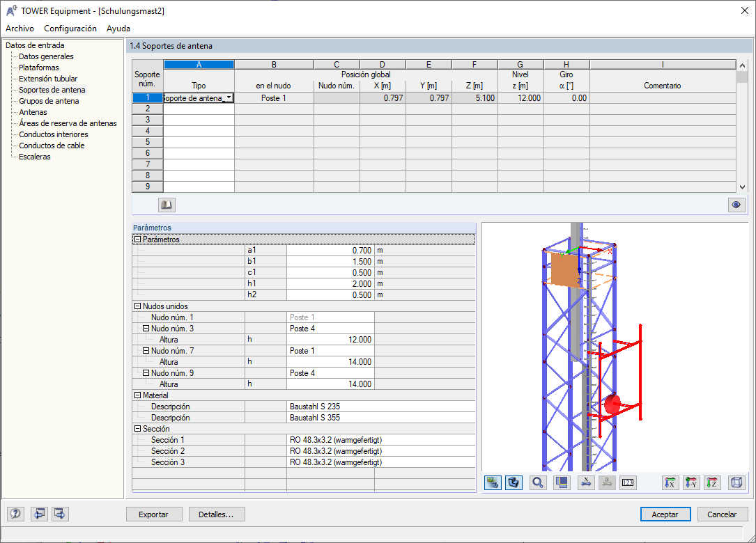Open the Configuración menu
756x543 pixels.
[70, 29]
